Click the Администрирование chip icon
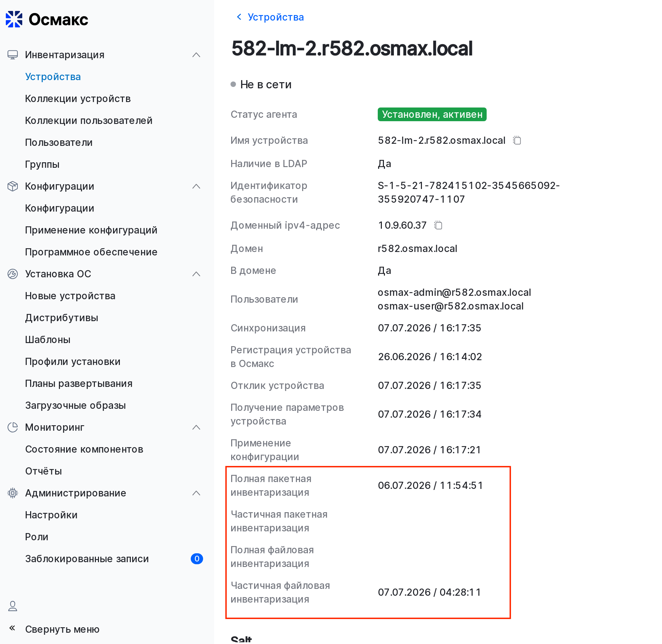 pos(13,493)
